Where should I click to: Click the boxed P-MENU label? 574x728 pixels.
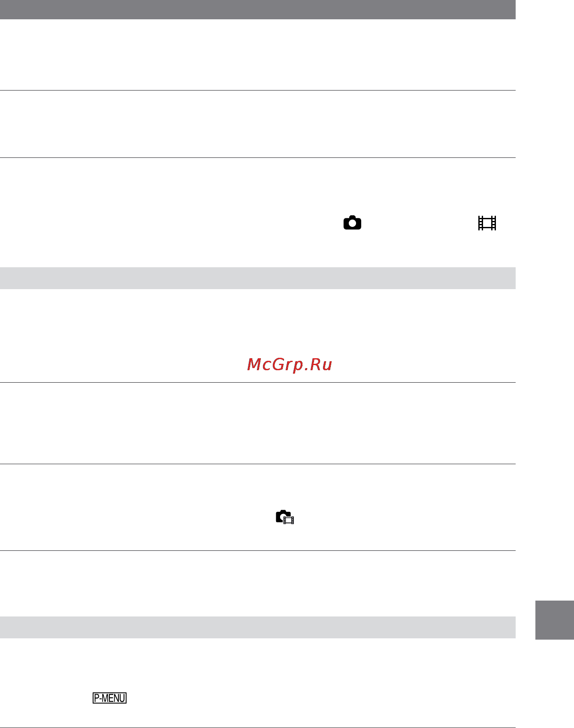coord(110,698)
